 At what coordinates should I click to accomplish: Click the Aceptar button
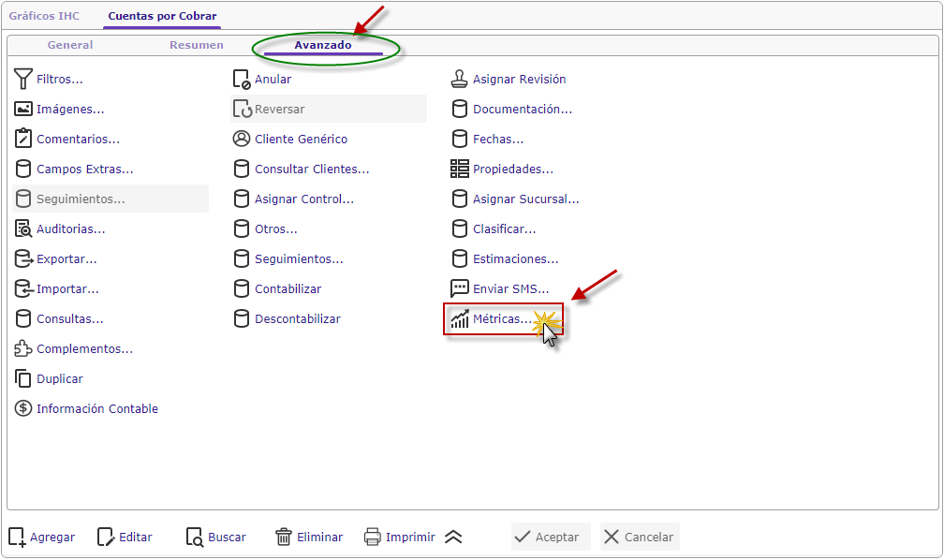pos(551,538)
